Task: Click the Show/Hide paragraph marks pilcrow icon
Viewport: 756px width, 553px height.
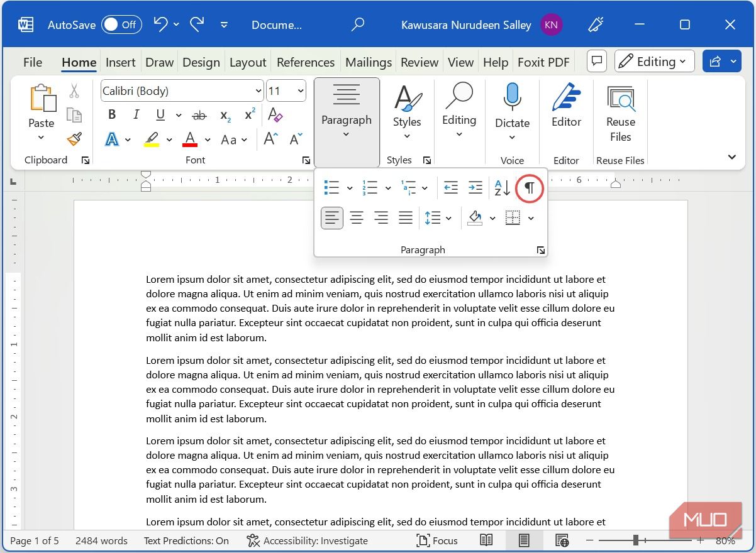Action: [530, 188]
